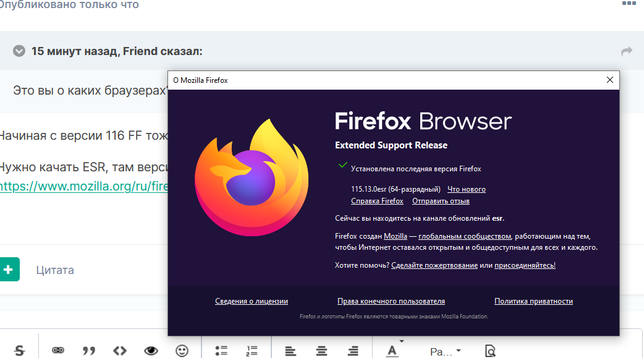
Task: Follow the Mozilla link
Action: point(396,236)
